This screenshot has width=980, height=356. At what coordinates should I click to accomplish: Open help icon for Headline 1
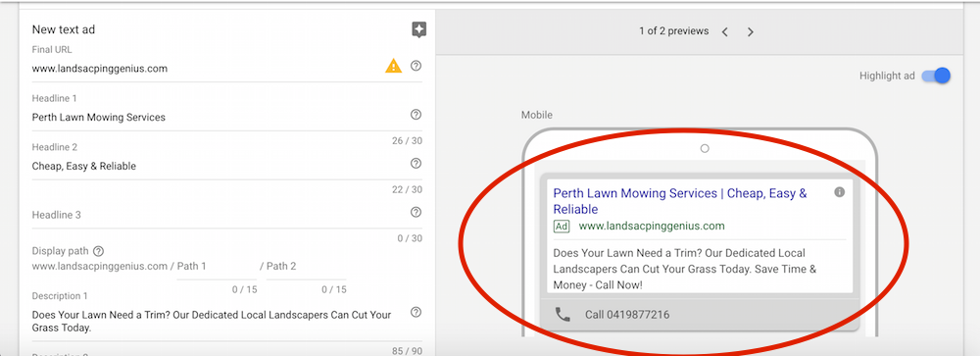click(x=416, y=115)
